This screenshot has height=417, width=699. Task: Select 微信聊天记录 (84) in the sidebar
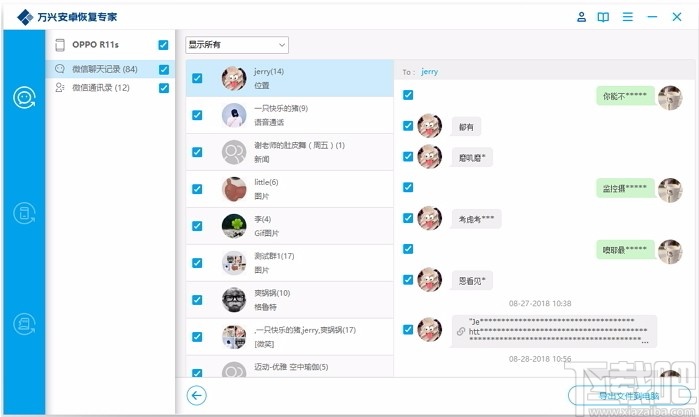(105, 69)
